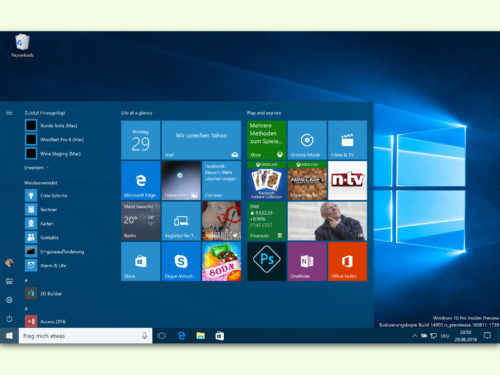Open Access 2016 from app list
Image resolution: width=500 pixels, height=375 pixels.
(x=46, y=321)
